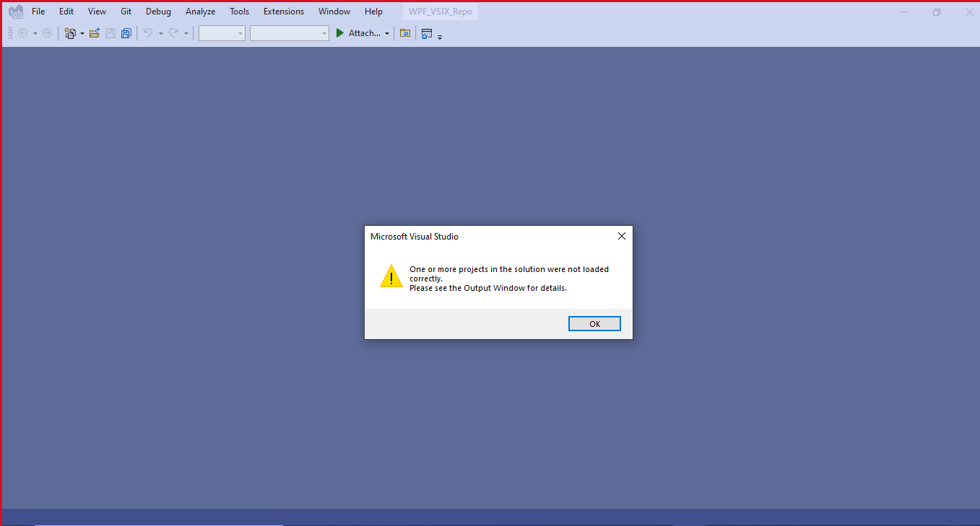
Task: Save the current file with the Save icon
Action: click(110, 32)
